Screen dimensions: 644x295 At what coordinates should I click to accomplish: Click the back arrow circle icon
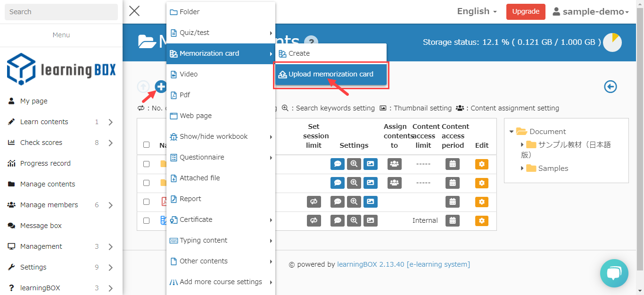pos(611,87)
